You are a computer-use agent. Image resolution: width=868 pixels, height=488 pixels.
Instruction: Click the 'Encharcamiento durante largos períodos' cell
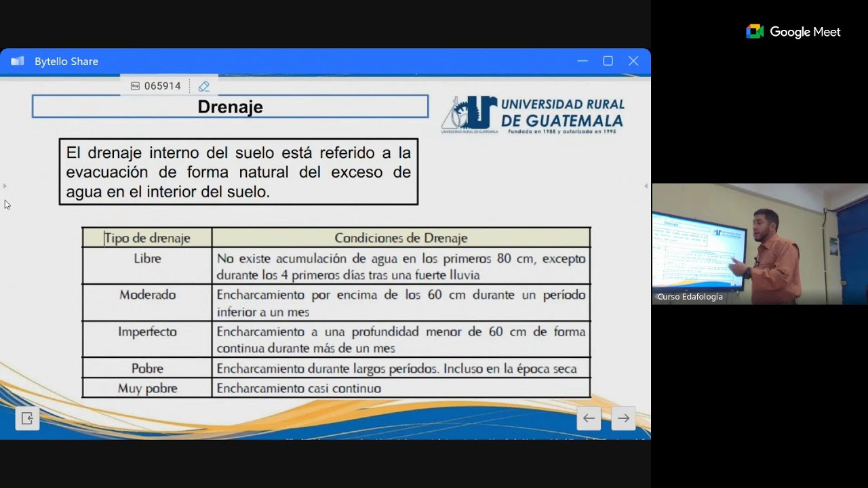point(401,368)
